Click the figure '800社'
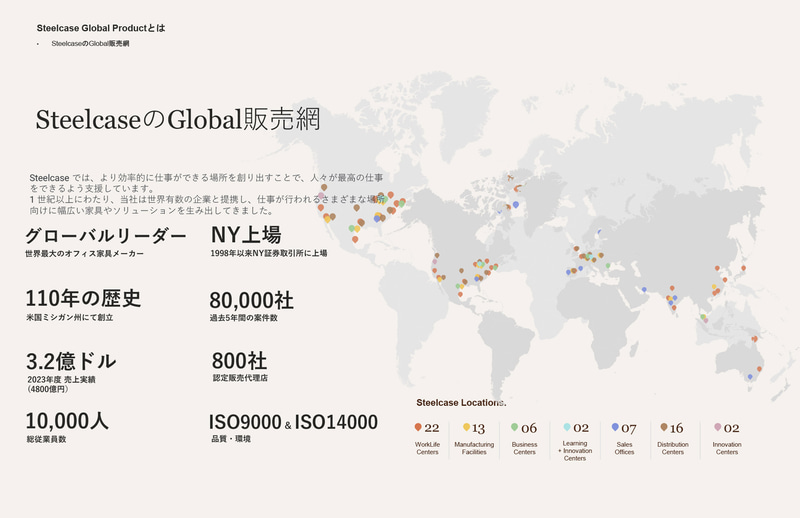Screen dimensions: 800x518 click(x=239, y=361)
